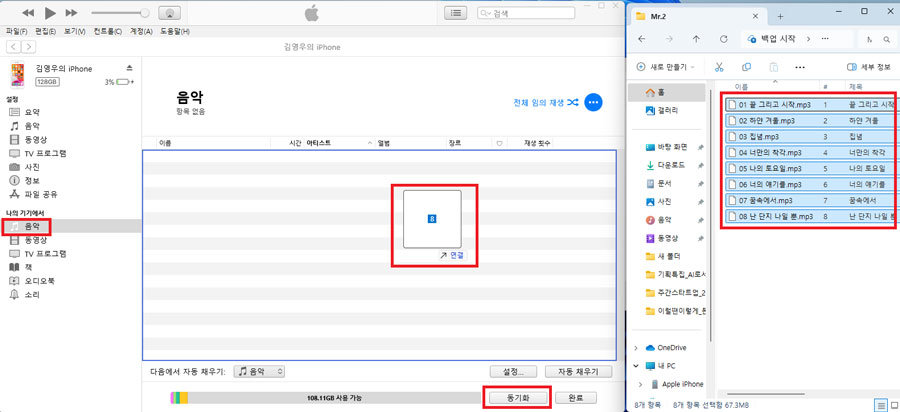900x412 pixels.
Task: Open the 컨트롤(C) menu
Action: pyautogui.click(x=106, y=31)
